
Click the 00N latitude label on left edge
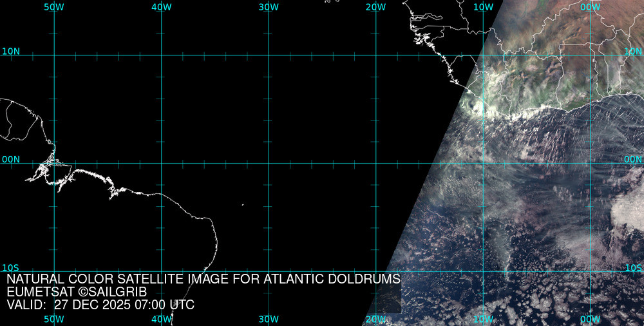(11, 159)
